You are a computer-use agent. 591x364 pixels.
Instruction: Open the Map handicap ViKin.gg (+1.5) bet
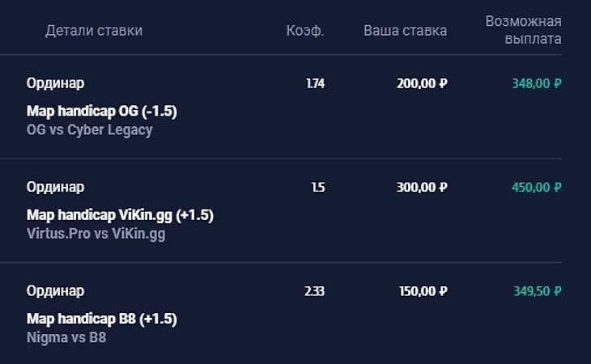coord(120,215)
